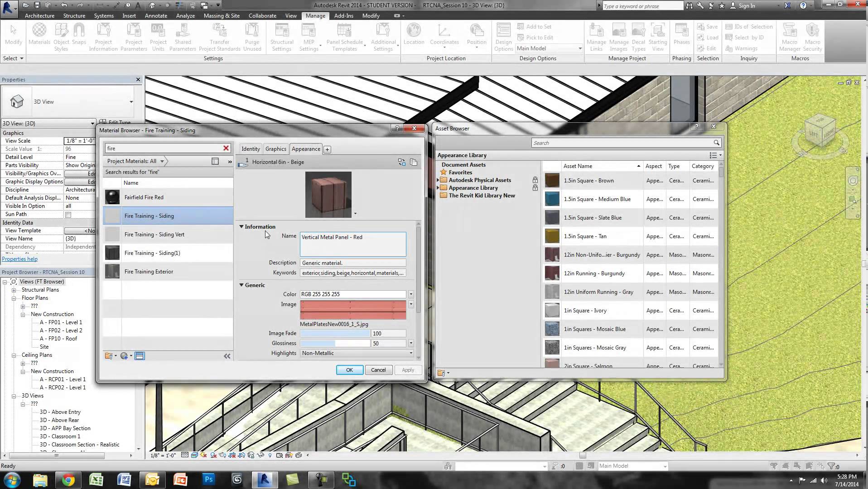This screenshot has width=868, height=489.
Task: Collapse the Floor Plans tree node
Action: 14,298
